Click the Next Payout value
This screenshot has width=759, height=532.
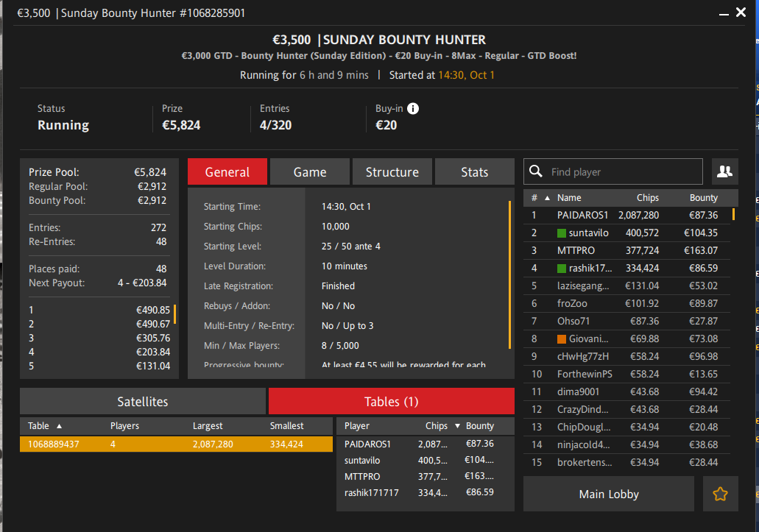(142, 283)
